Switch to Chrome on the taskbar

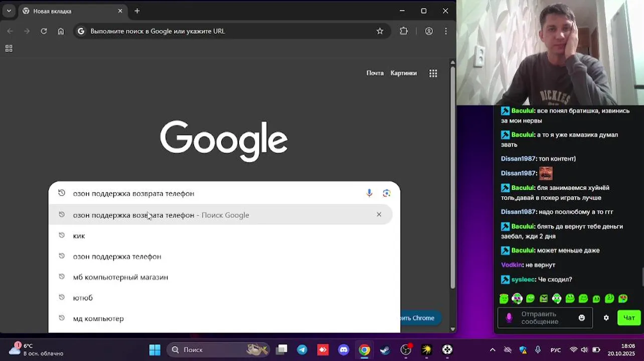click(364, 349)
